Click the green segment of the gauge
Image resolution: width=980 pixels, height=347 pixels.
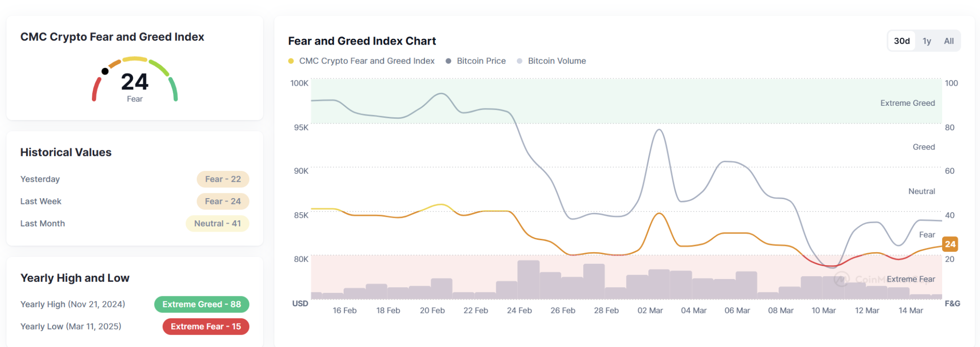(173, 90)
